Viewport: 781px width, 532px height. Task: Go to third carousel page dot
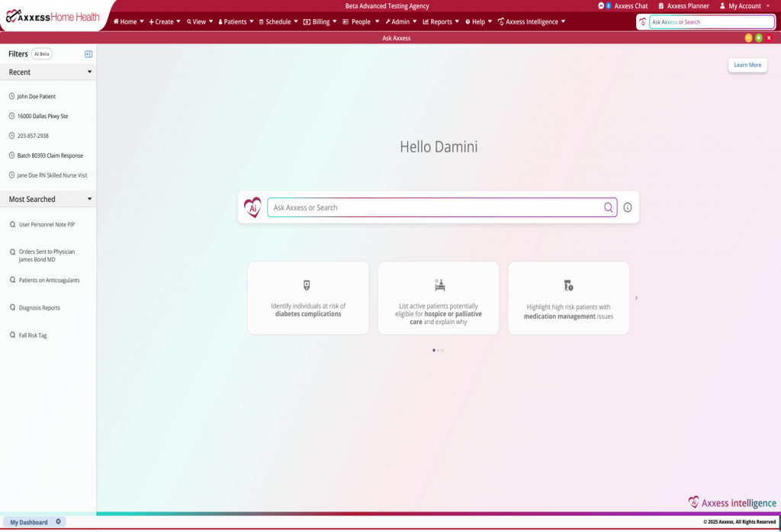pyautogui.click(x=442, y=351)
